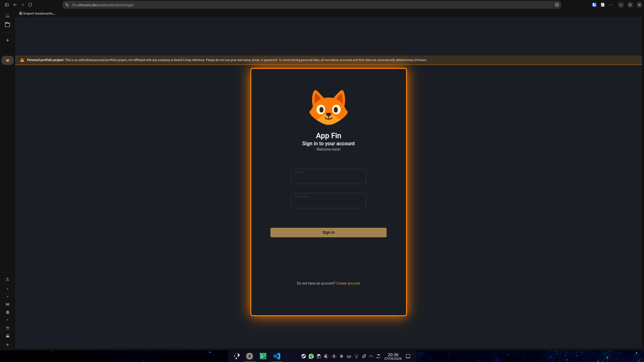Focus the Password input field
This screenshot has height=362, width=644.
pyautogui.click(x=328, y=201)
